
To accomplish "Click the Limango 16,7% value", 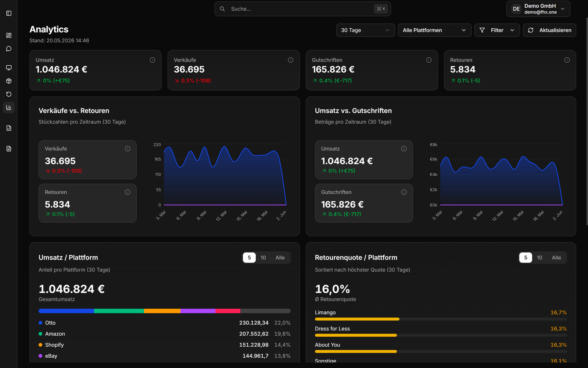I will (x=559, y=312).
